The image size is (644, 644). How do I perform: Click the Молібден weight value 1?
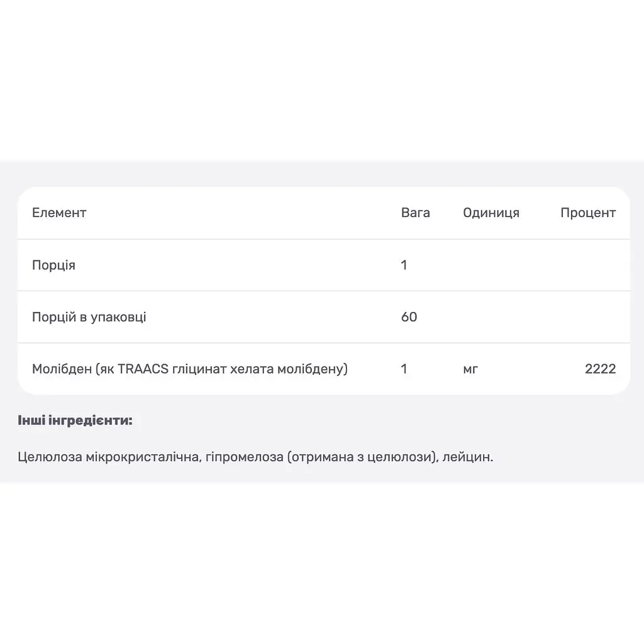(x=404, y=369)
